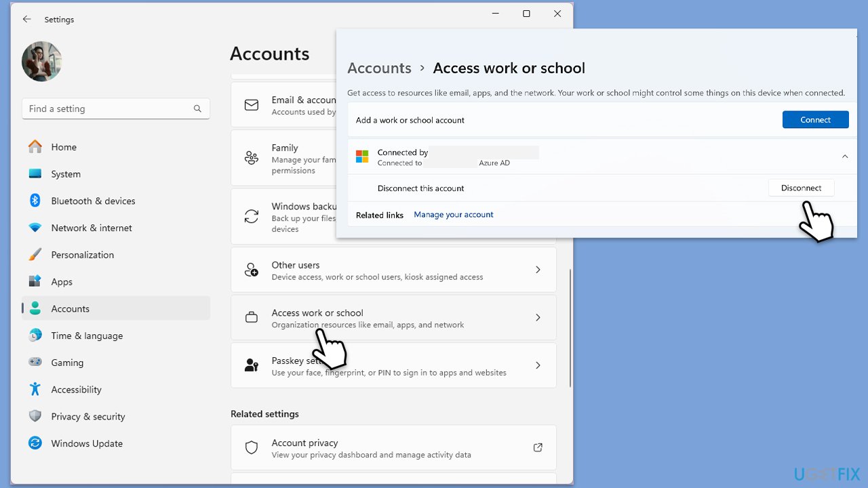The height and width of the screenshot is (488, 868).
Task: Maximize the Settings window
Action: click(x=526, y=14)
